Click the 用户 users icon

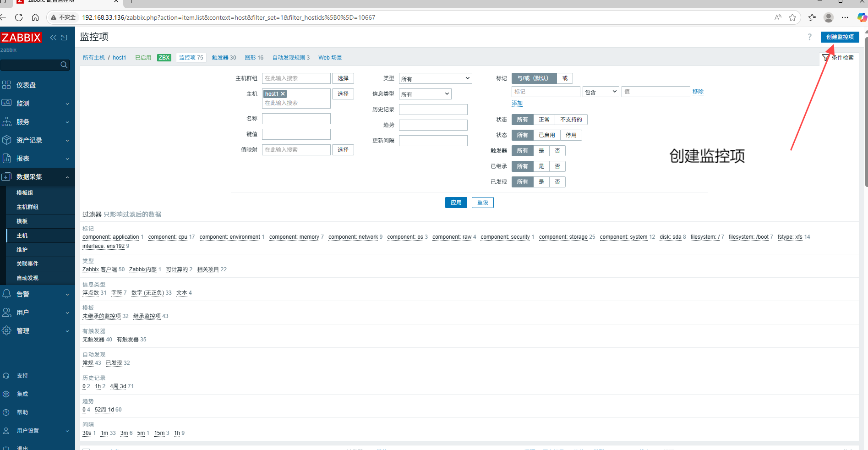[6, 312]
